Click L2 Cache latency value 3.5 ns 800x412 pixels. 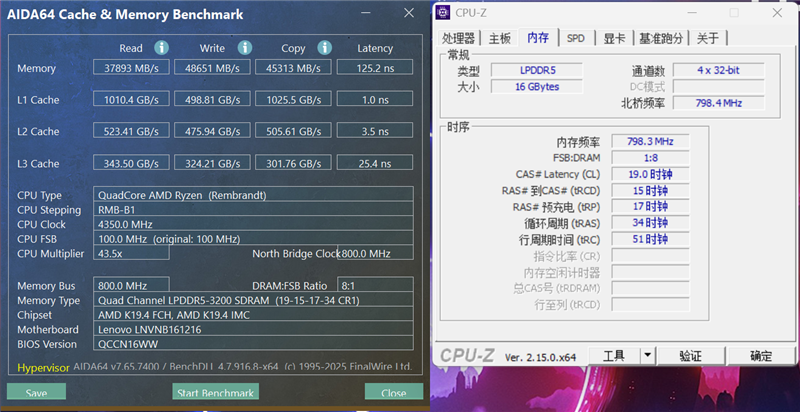coord(375,131)
